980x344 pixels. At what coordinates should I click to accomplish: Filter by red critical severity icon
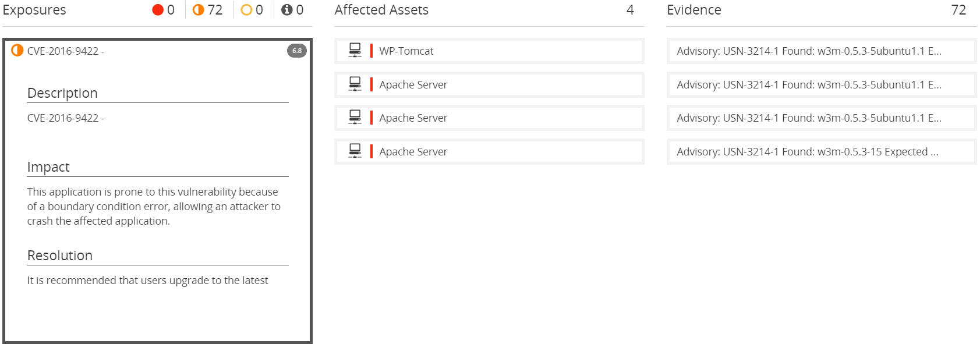coord(158,10)
